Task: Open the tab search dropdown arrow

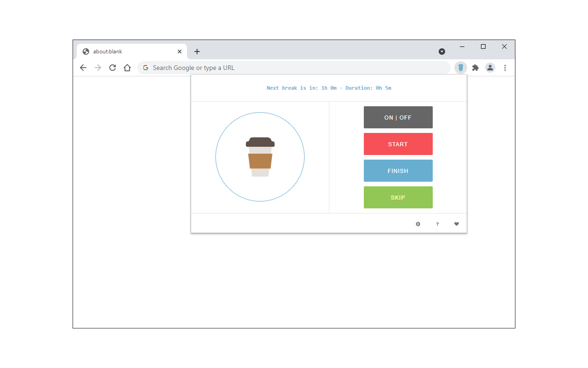Action: pyautogui.click(x=442, y=52)
